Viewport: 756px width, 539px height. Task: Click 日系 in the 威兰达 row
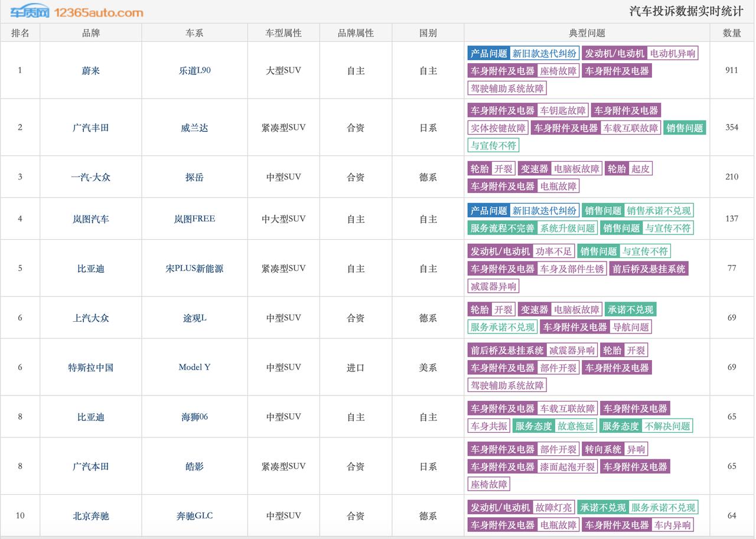(428, 128)
